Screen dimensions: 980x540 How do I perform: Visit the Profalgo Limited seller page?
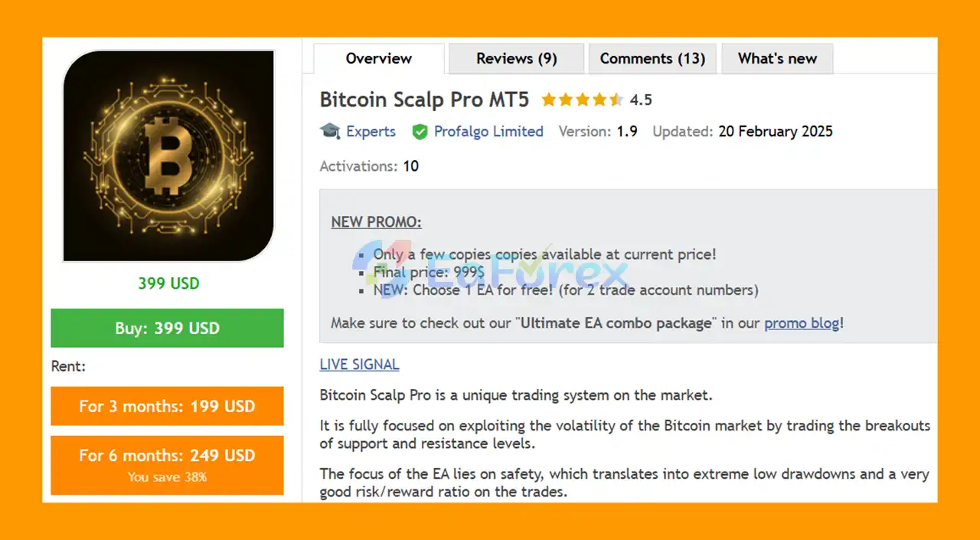tap(488, 131)
